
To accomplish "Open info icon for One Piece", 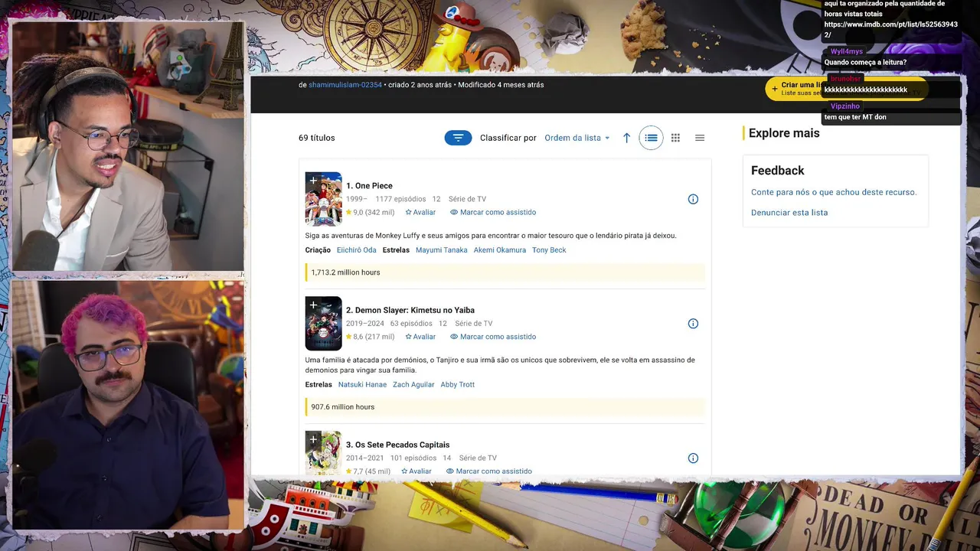I will (x=693, y=199).
